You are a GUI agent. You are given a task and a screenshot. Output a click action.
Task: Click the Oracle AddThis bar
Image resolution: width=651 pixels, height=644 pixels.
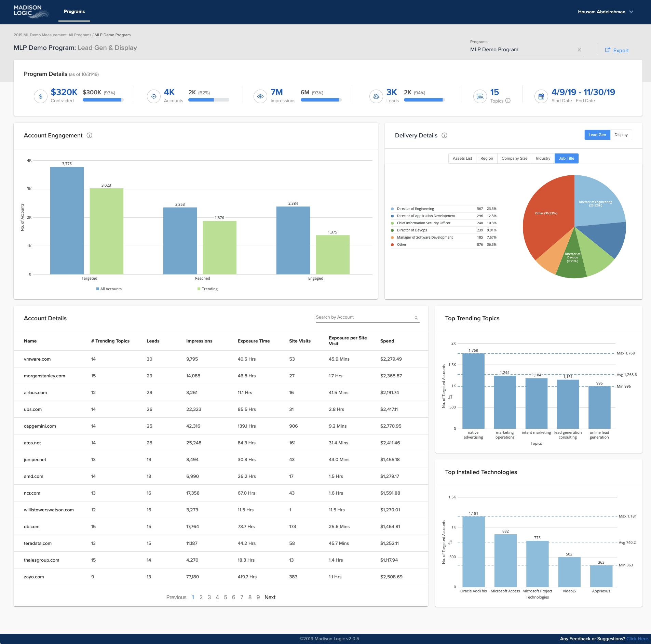(473, 551)
